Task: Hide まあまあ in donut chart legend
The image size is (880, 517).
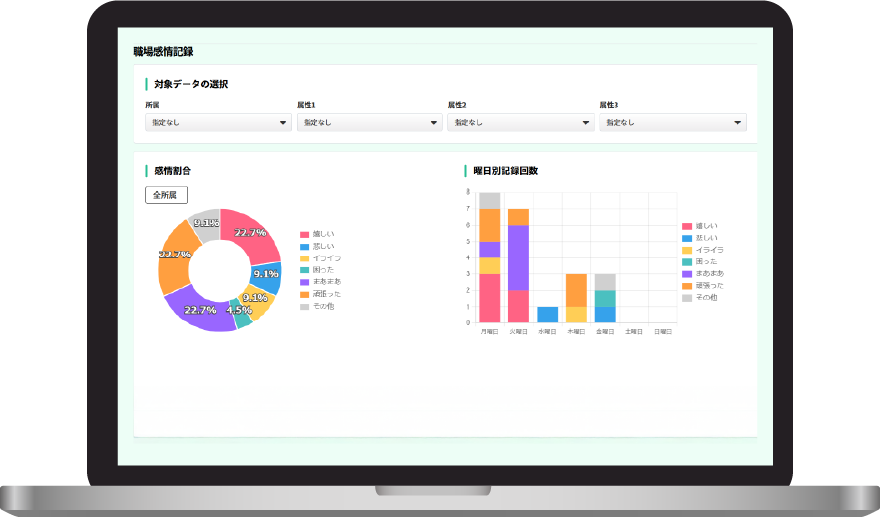Action: click(x=322, y=282)
